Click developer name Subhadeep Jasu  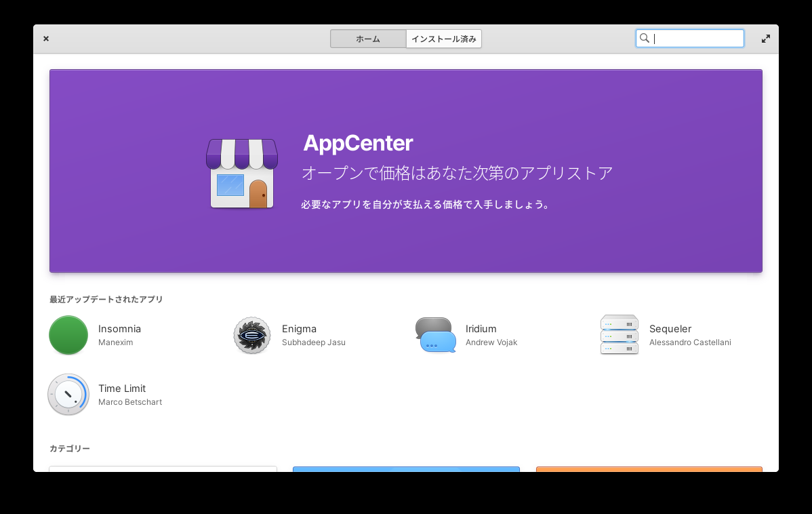click(x=313, y=342)
